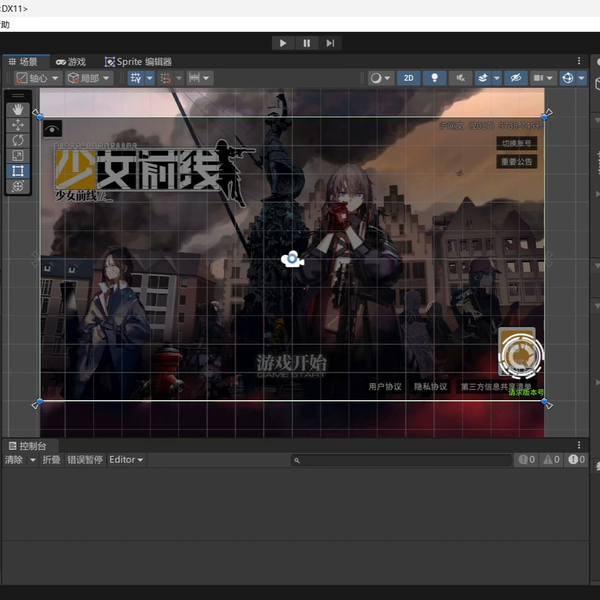
Task: Toggle the Gizmos globe icon
Action: [x=567, y=78]
